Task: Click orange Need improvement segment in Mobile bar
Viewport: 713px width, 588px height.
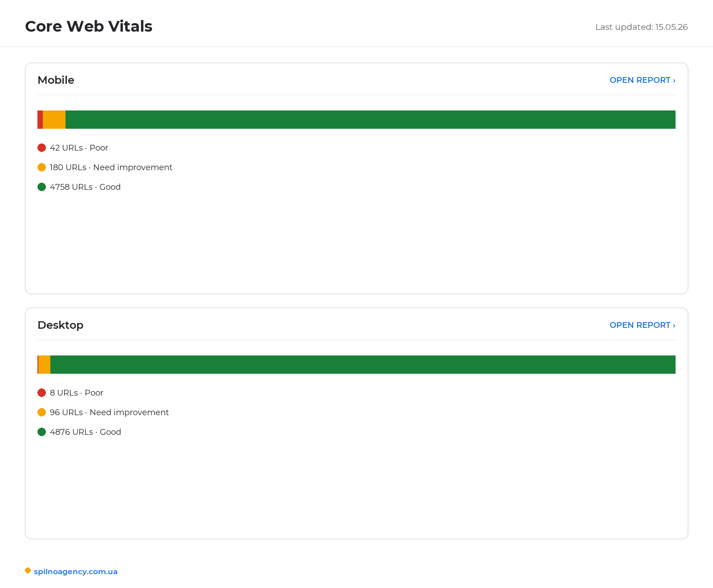Action: pyautogui.click(x=54, y=119)
